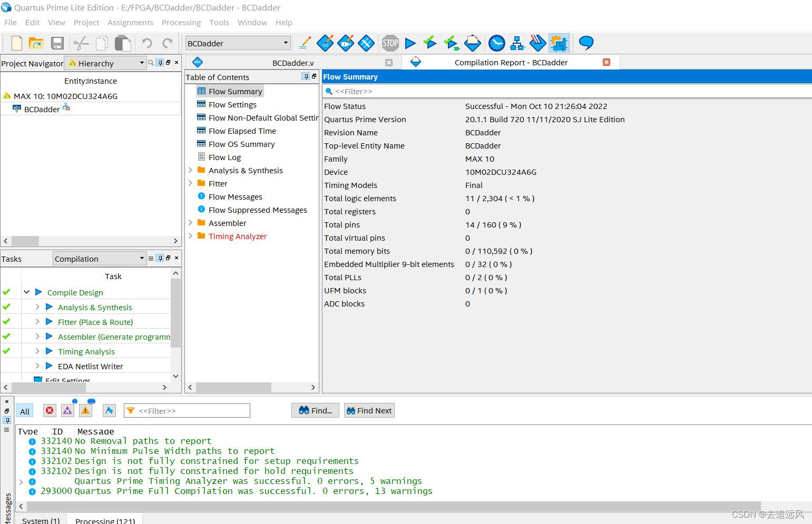Expand the Timing Analyzer report folder

click(191, 236)
